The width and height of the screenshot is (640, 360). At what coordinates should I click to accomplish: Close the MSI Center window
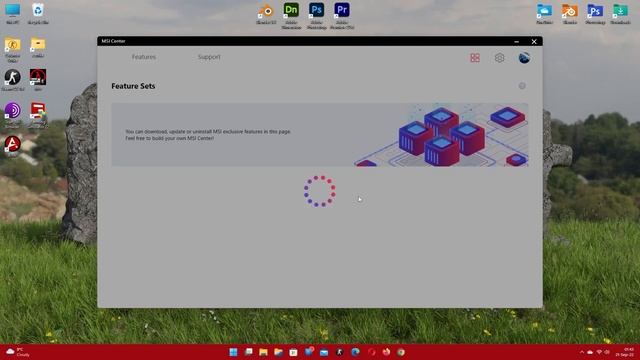[x=534, y=41]
